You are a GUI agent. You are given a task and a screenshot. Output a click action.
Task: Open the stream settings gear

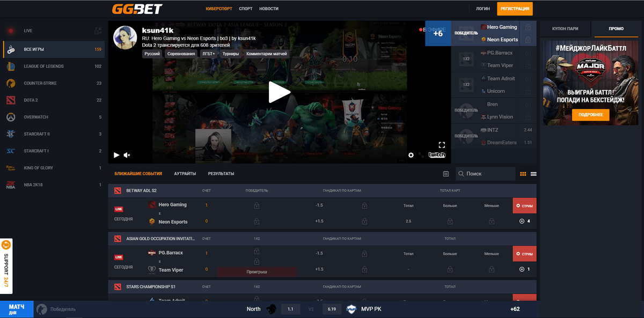(411, 155)
